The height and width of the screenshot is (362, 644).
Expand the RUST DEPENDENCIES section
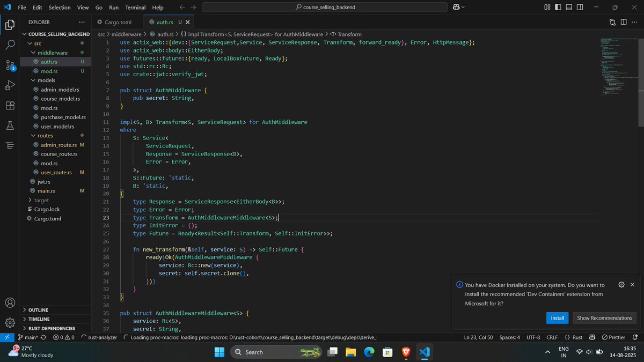click(56, 328)
